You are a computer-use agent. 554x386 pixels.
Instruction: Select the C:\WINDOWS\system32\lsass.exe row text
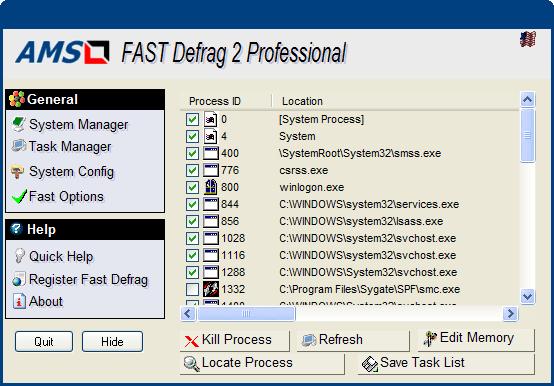point(361,221)
